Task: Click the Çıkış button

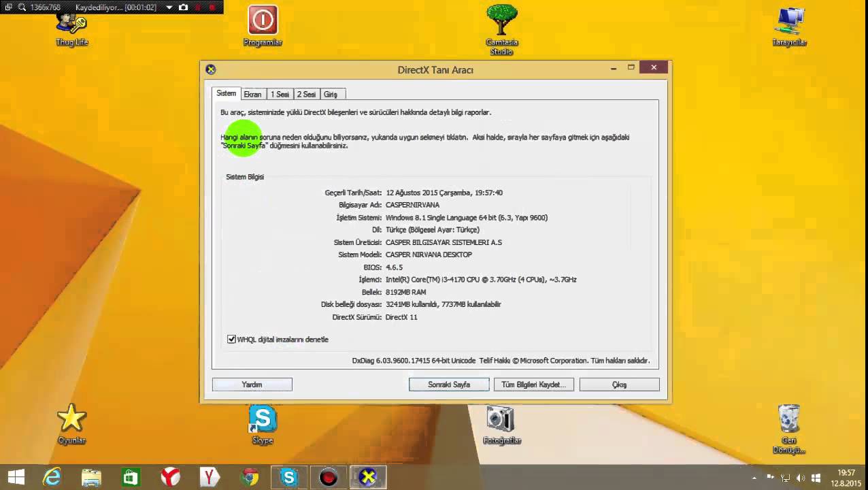Action: pos(619,385)
